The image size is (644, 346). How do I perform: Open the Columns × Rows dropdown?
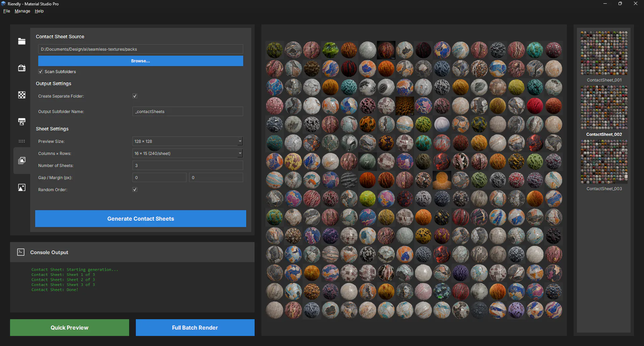click(187, 154)
